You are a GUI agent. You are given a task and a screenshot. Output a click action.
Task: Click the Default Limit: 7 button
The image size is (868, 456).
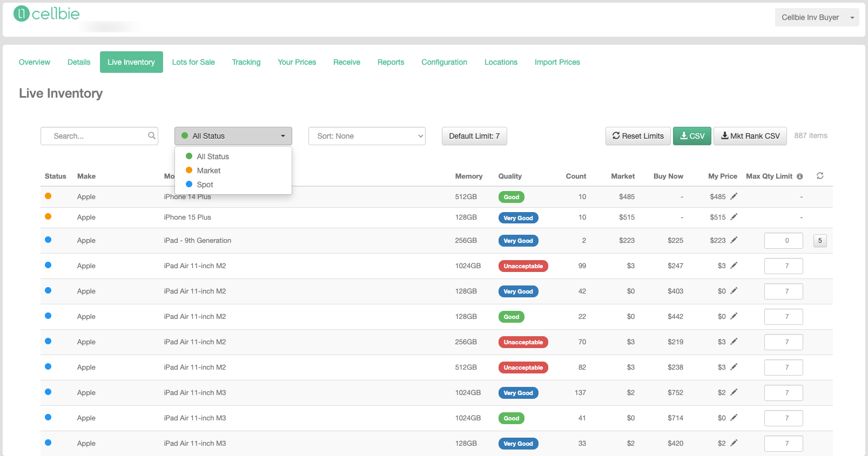(x=474, y=136)
